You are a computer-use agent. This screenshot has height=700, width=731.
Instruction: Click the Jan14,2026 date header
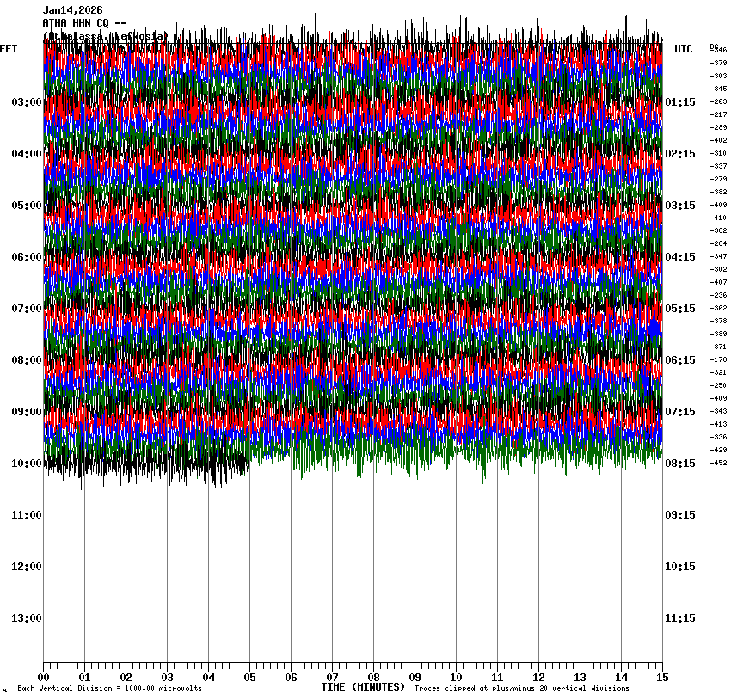point(72,10)
